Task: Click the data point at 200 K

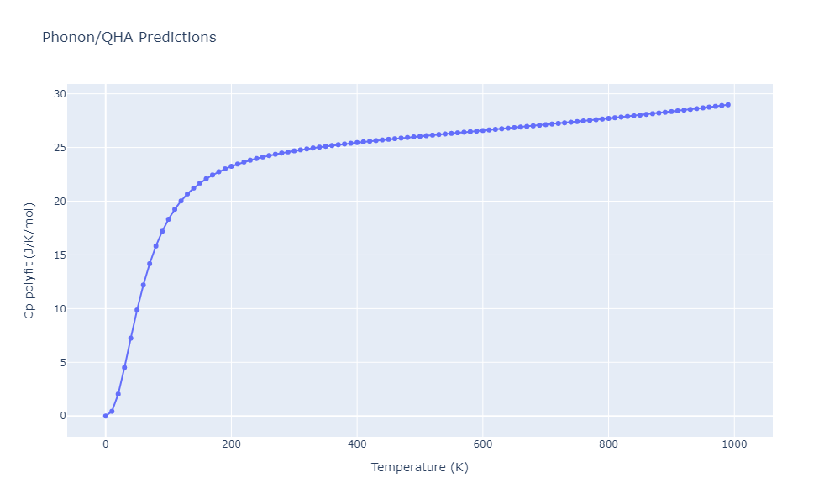Action: pyautogui.click(x=231, y=166)
